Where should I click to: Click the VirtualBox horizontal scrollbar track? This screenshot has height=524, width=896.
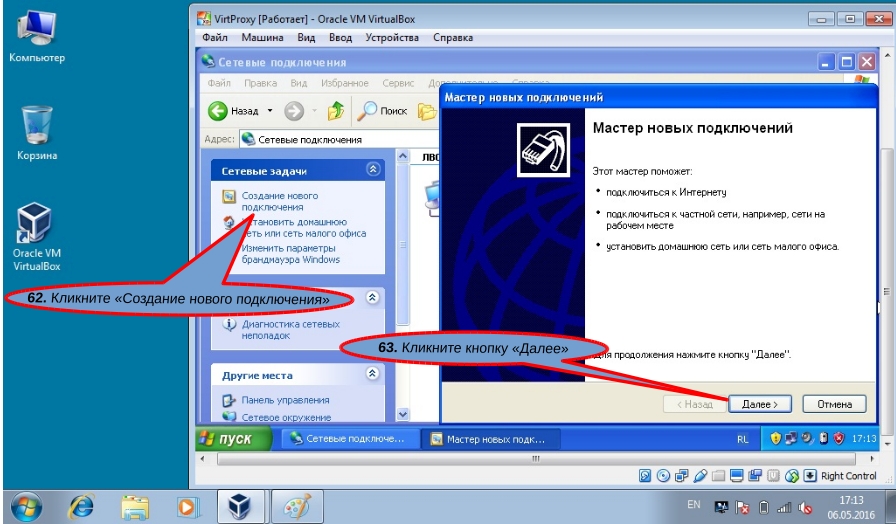tap(536, 458)
